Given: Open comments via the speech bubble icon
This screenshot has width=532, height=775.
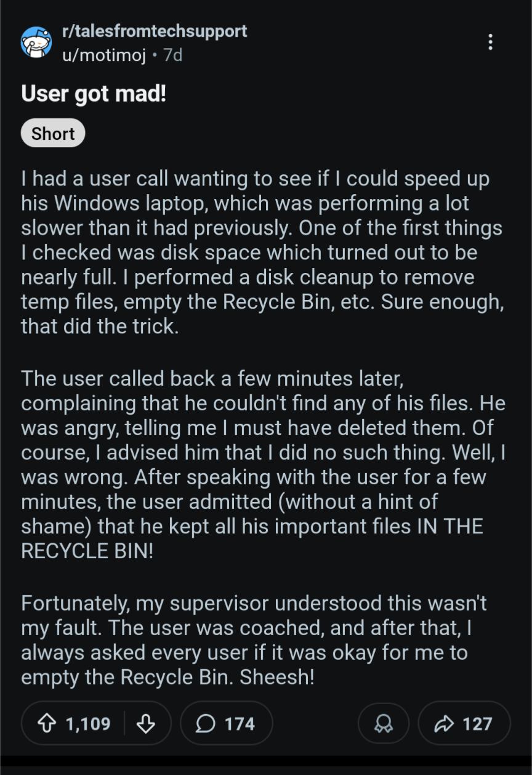Looking at the screenshot, I should [205, 723].
